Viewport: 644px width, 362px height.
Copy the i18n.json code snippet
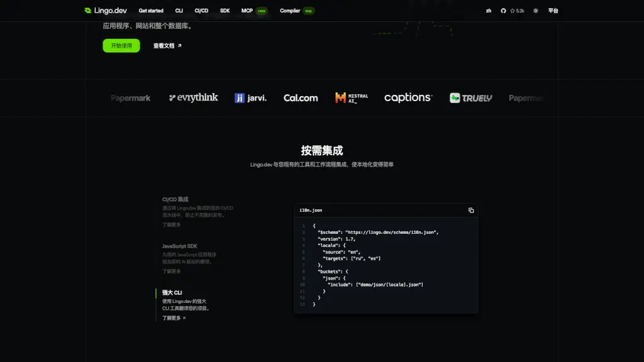click(x=471, y=211)
